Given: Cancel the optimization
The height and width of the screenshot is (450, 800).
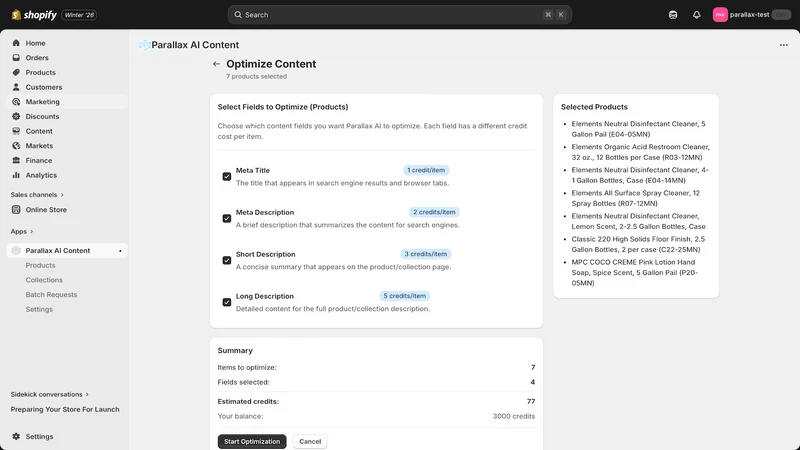Looking at the screenshot, I should 310,441.
